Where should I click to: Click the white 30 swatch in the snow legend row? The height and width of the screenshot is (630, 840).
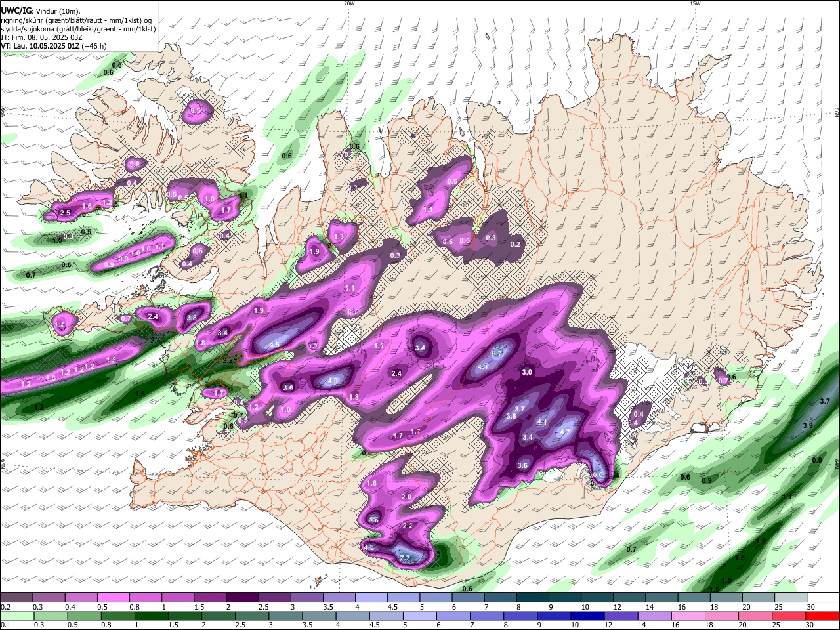coord(824,598)
